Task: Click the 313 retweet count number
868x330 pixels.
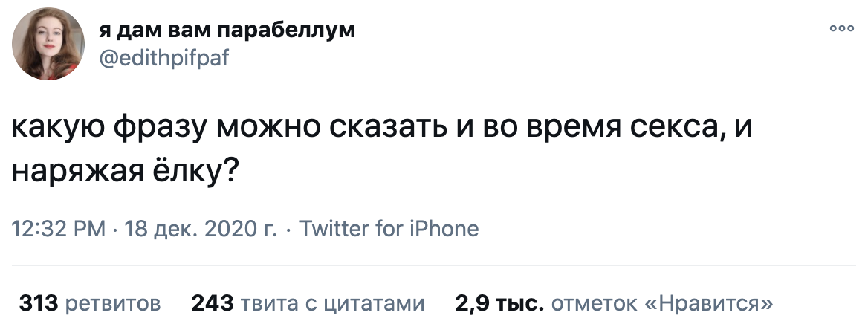Action: (x=39, y=303)
